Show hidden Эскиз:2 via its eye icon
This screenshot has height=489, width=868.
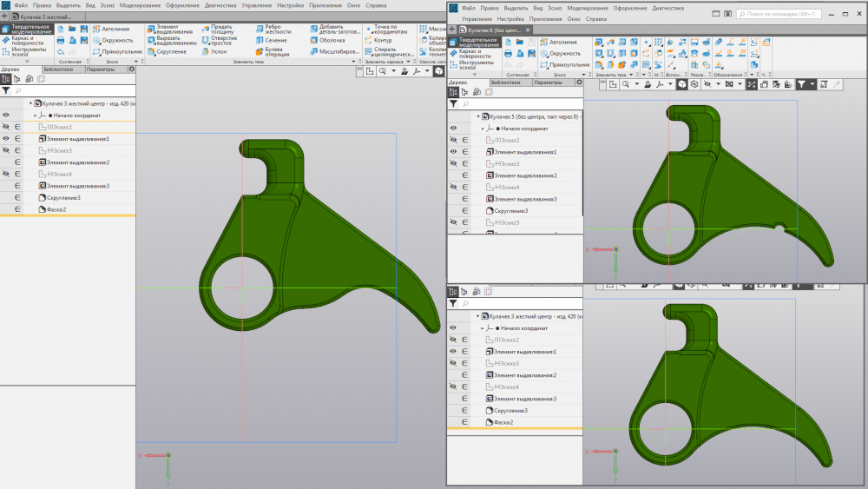(x=6, y=127)
